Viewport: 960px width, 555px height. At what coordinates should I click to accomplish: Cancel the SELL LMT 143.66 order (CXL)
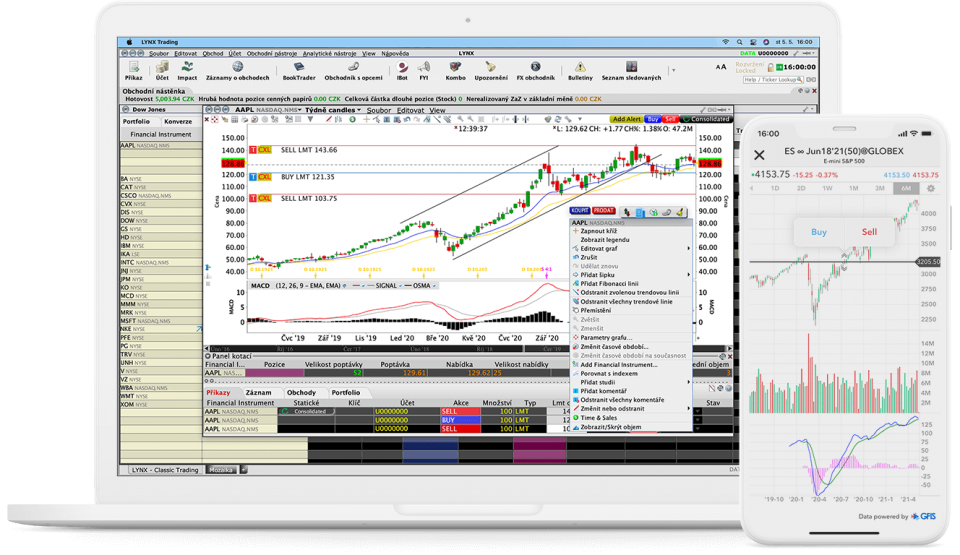[x=264, y=149]
